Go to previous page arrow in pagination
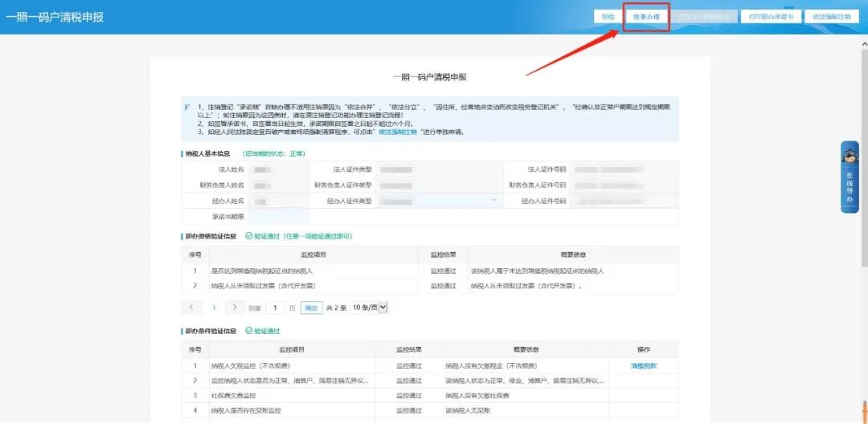868x424 pixels. tap(191, 308)
